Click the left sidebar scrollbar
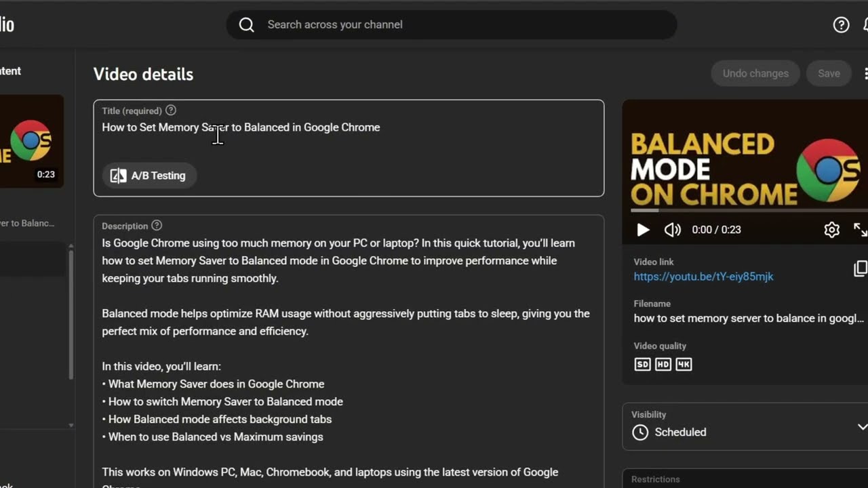The image size is (868, 488). point(71,315)
